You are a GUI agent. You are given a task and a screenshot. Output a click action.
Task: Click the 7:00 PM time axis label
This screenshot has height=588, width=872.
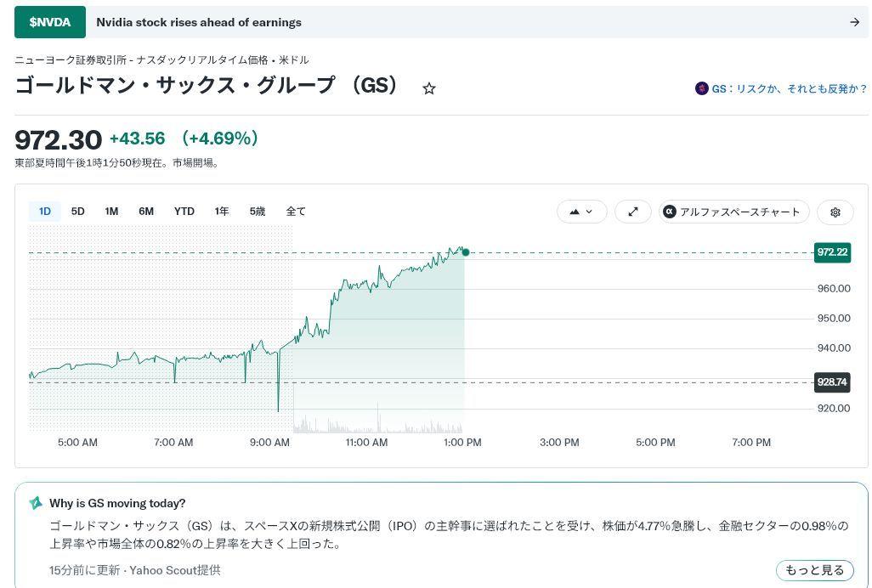[751, 443]
